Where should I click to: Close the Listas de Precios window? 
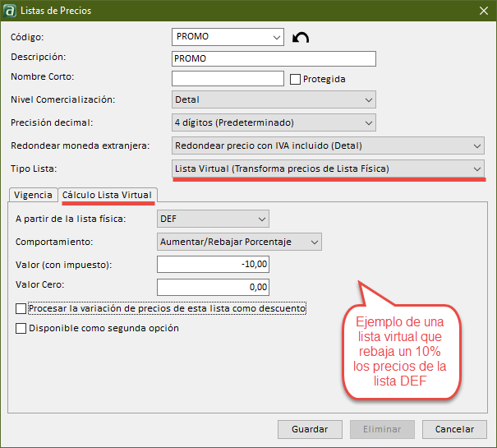click(482, 11)
